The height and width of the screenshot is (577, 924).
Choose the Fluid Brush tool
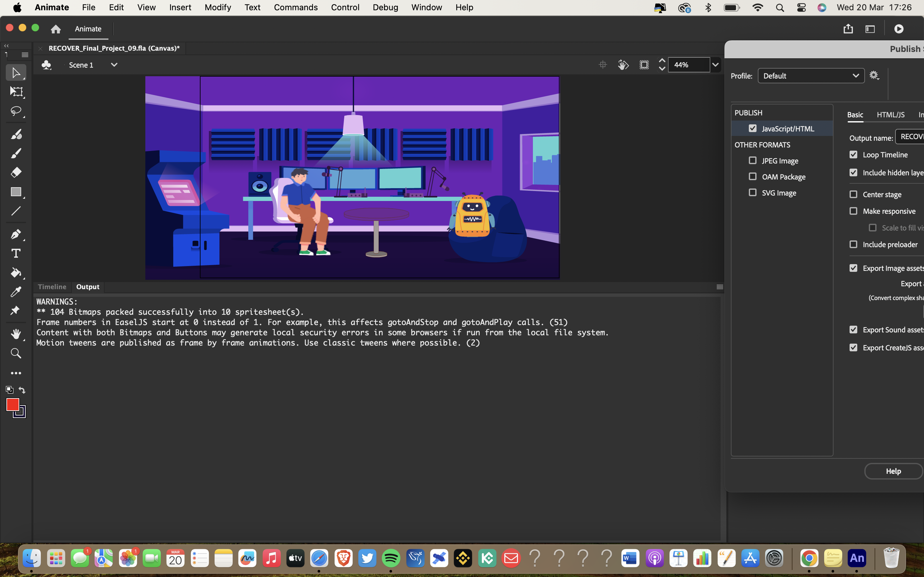click(x=16, y=134)
